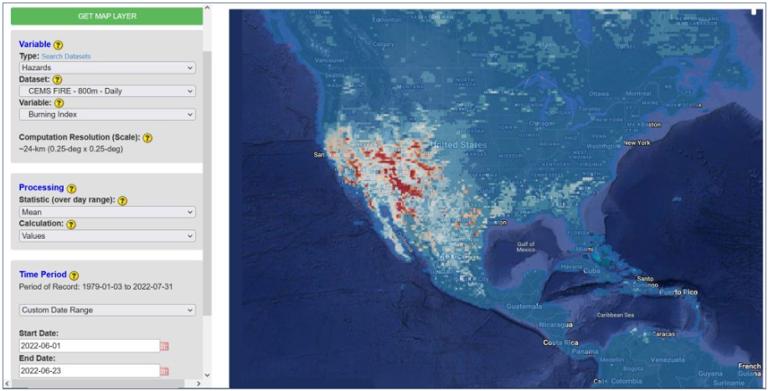Click the Nicaragua map label
Image resolution: width=768 pixels, height=391 pixels.
coord(556,325)
